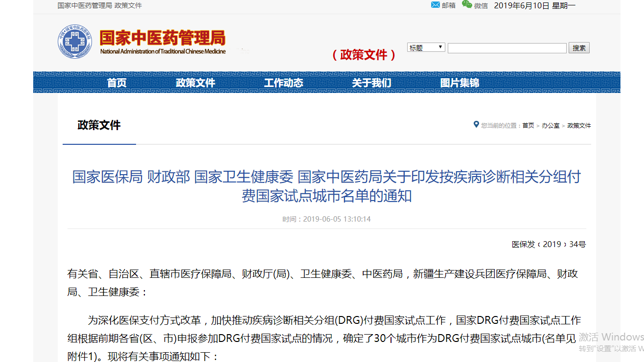Click the WeChat icon in header
Image resolution: width=644 pixels, height=362 pixels.
pos(467,5)
